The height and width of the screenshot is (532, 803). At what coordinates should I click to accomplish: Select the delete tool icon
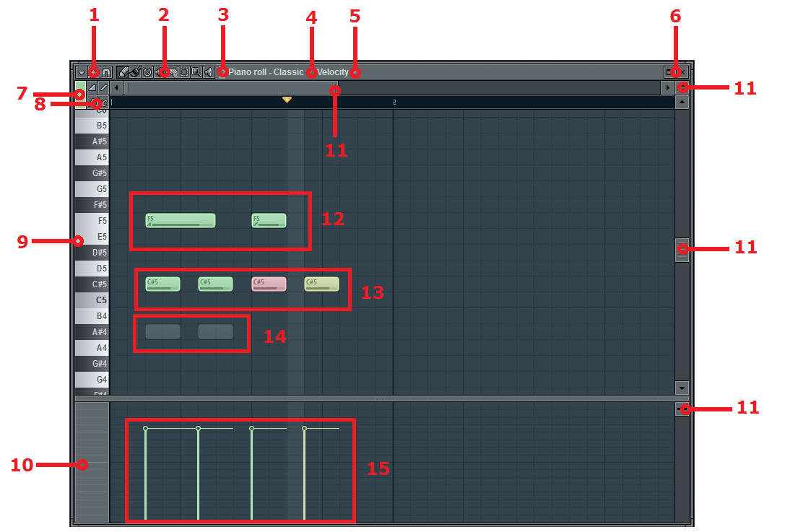tap(147, 72)
